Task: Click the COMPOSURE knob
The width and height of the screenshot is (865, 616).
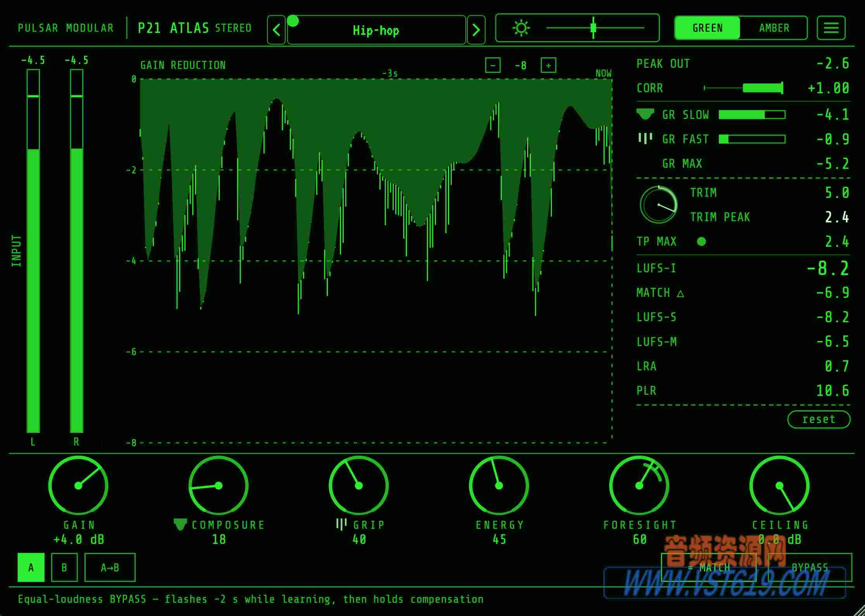Action: click(x=219, y=485)
